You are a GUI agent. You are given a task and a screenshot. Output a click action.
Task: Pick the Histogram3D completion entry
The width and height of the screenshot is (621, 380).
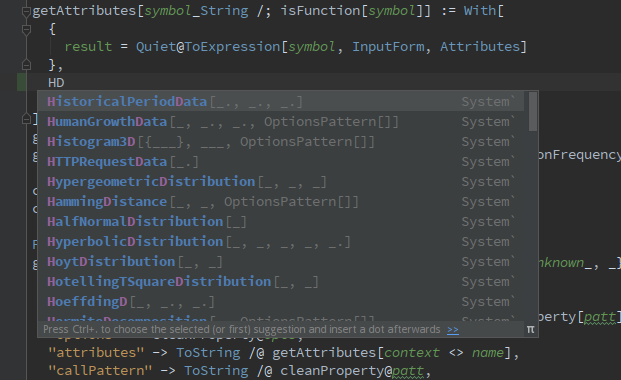tap(281, 141)
